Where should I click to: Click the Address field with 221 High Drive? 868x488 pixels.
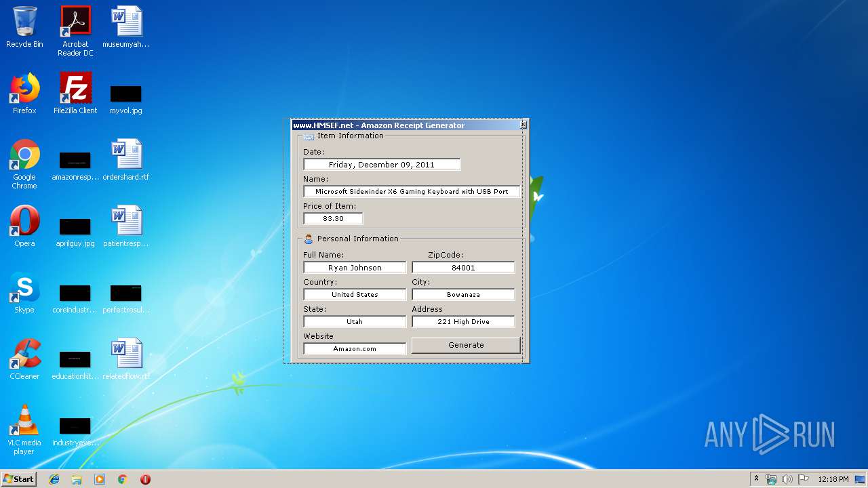(x=463, y=322)
